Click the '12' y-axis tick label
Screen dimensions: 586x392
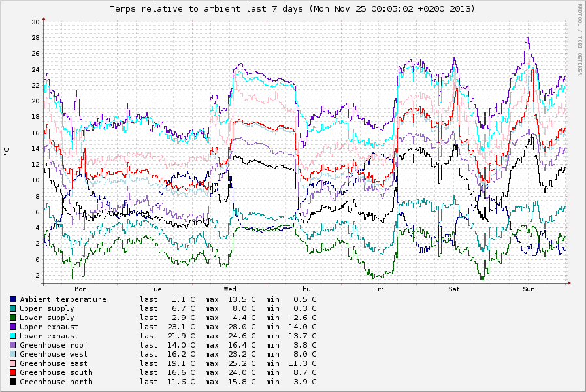point(35,165)
